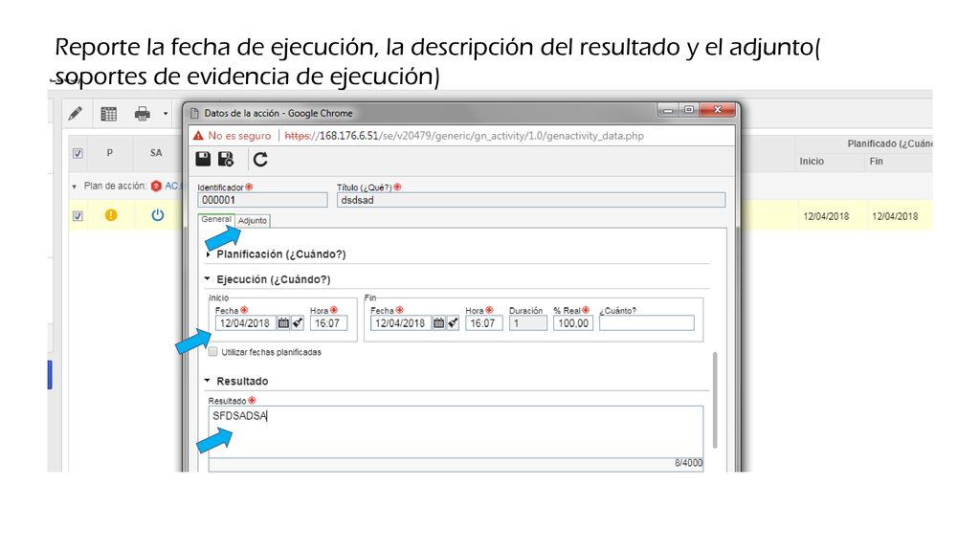Viewport: 980px width, 551px height.
Task: Collapse the Ejecución (¿Cuándo?) section
Action: (208, 278)
